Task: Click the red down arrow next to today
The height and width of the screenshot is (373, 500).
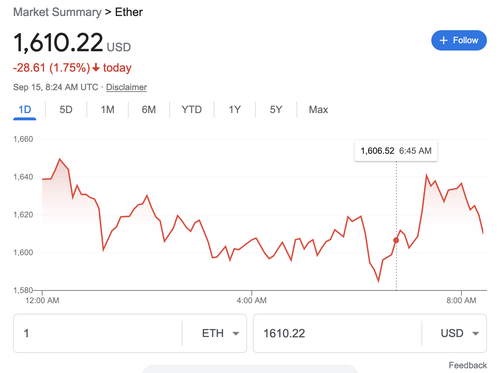Action: coord(96,68)
